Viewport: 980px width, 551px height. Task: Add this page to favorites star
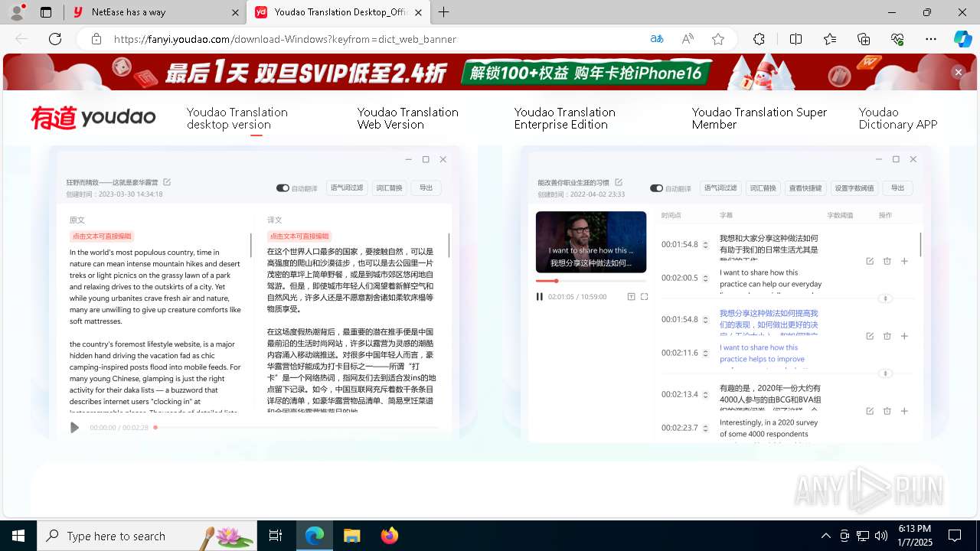click(718, 39)
